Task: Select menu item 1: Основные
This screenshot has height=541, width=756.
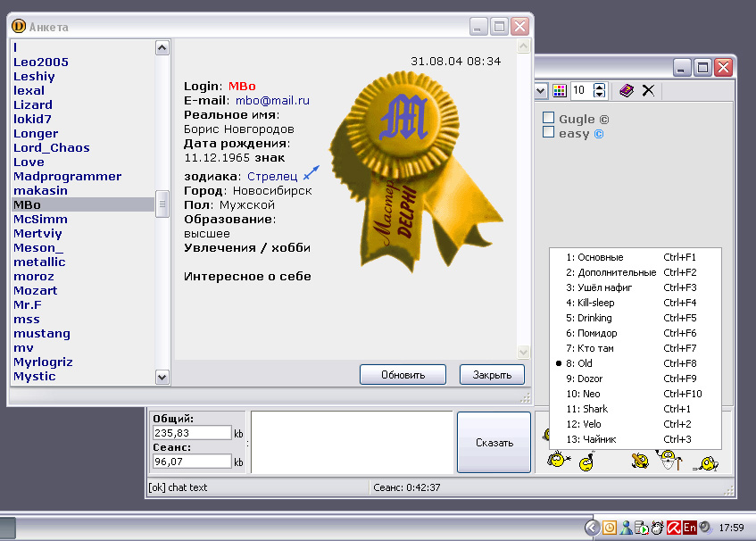Action: click(x=635, y=257)
